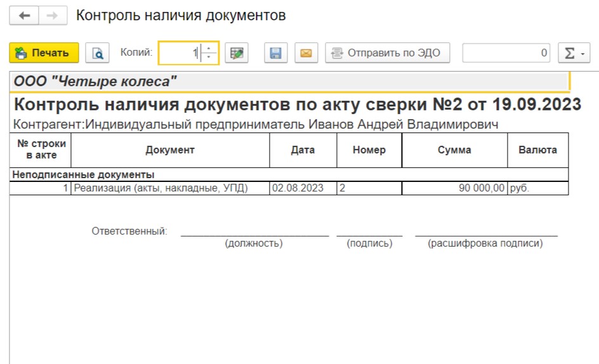Image resolution: width=599 pixels, height=364 pixels.
Task: Send the report by email envelope icon
Action: (x=306, y=53)
